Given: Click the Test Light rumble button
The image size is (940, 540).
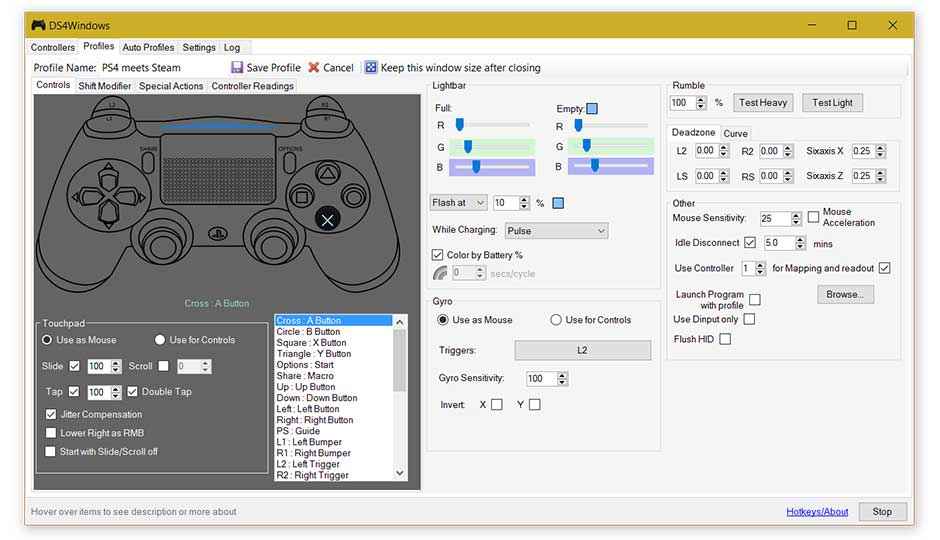Looking at the screenshot, I should point(832,102).
